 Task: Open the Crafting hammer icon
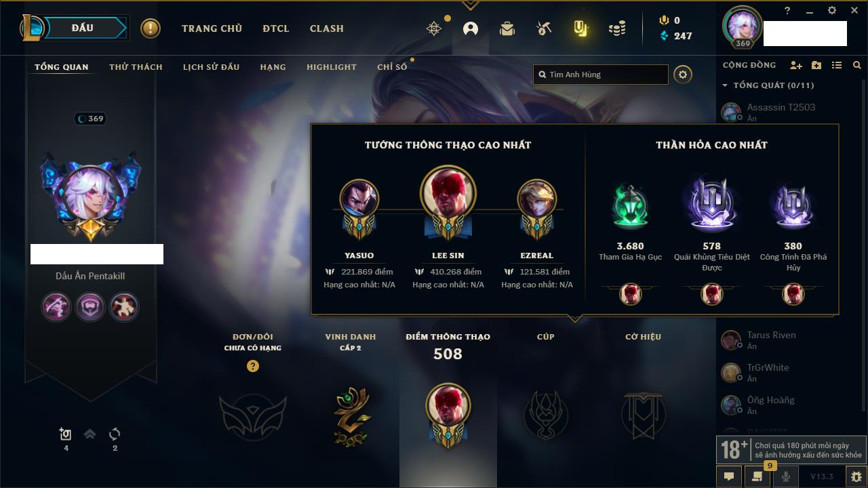pyautogui.click(x=543, y=28)
